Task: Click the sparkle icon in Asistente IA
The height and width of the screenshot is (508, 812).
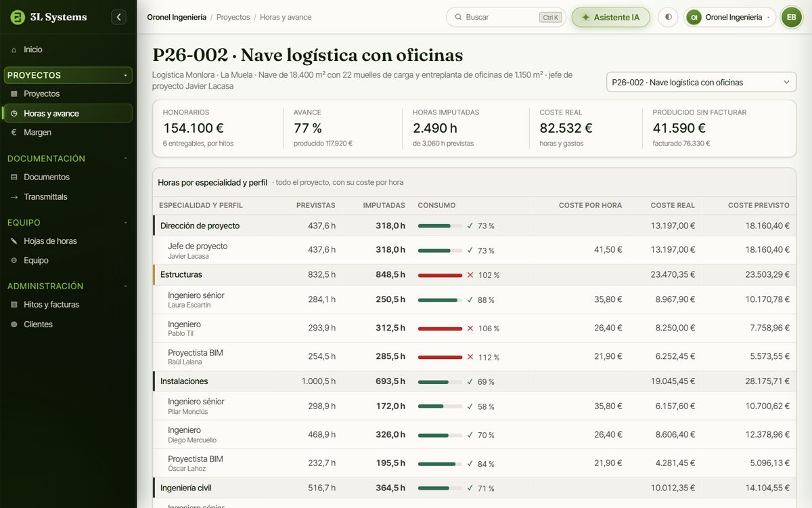Action: click(585, 17)
